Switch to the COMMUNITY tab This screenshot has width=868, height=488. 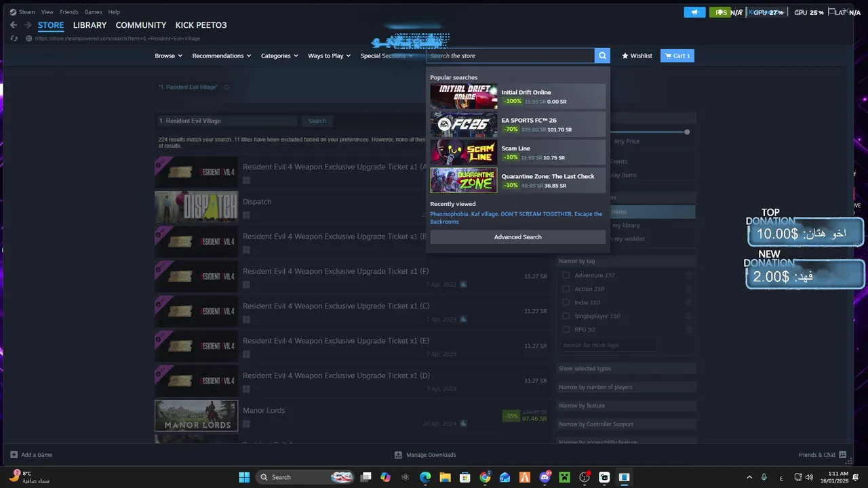tap(140, 25)
